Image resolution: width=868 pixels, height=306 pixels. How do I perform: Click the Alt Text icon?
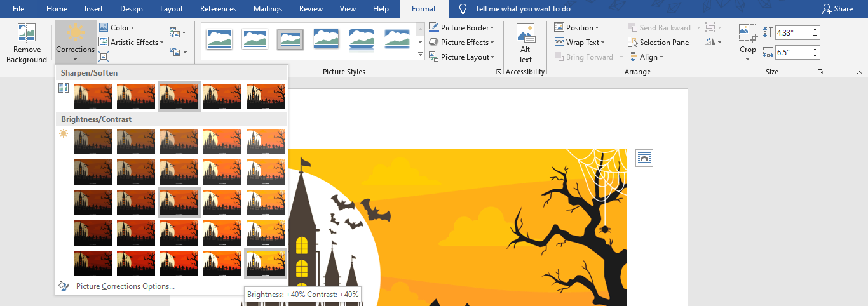[526, 34]
